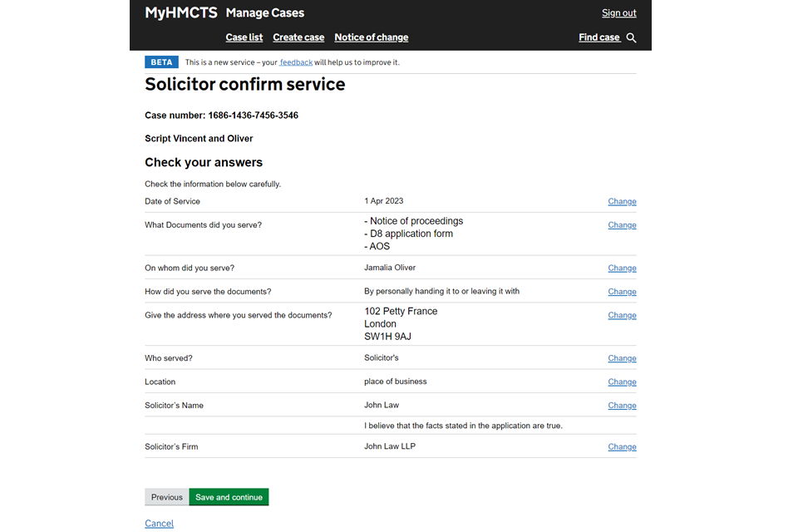Click the Find case link

point(599,37)
